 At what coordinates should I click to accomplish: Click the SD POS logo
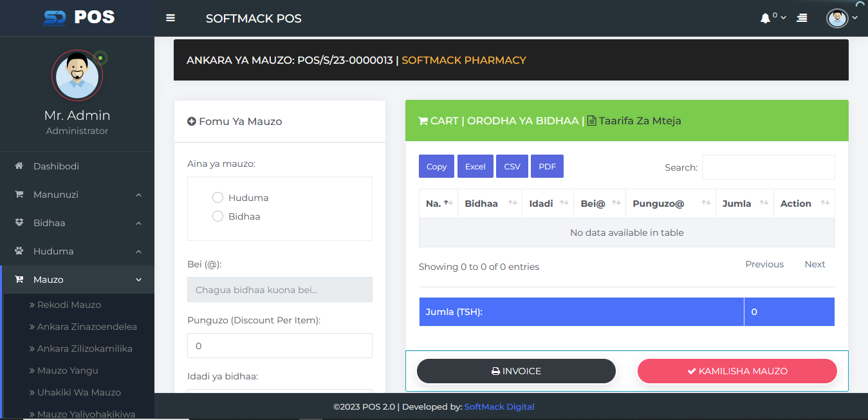(x=78, y=17)
